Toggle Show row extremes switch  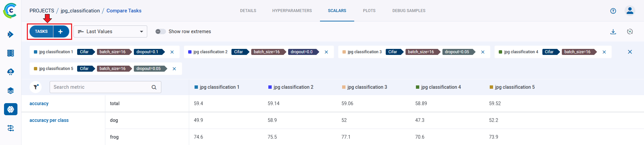point(161,31)
